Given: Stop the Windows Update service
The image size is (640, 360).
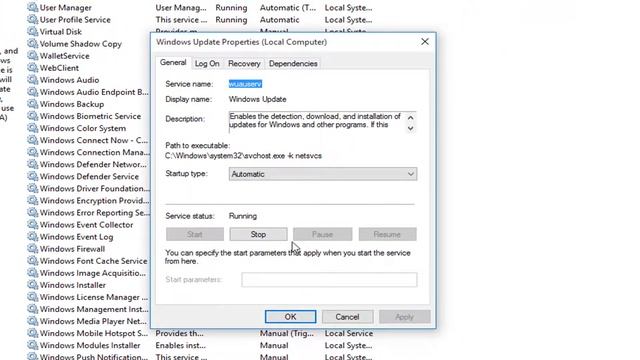Looking at the screenshot, I should [x=258, y=234].
